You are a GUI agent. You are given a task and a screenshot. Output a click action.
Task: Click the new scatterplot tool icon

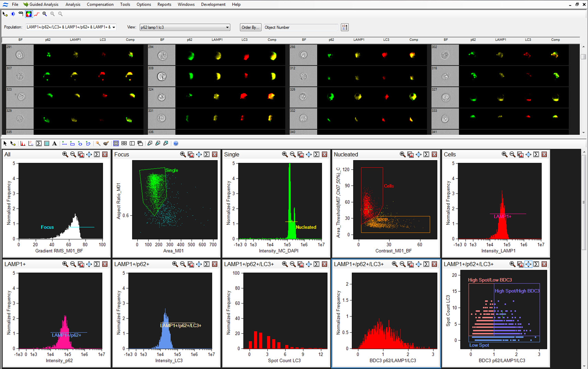click(31, 144)
